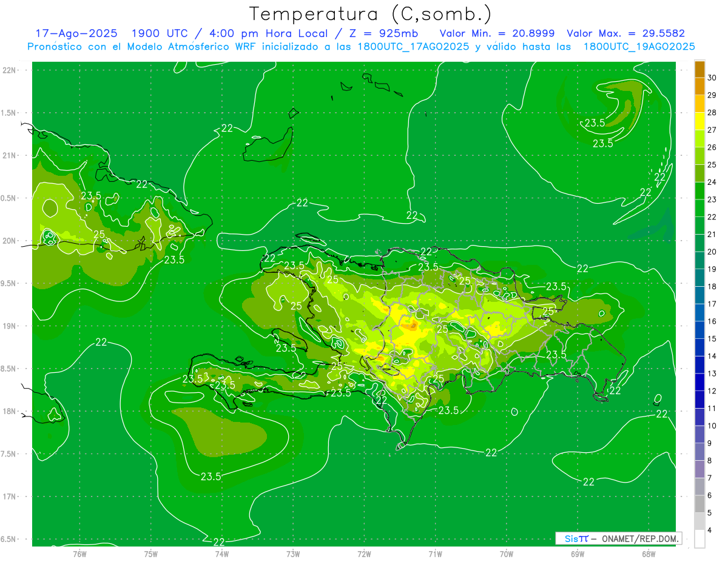
Task: Click the '74W' longitude axis label
Action: click(222, 554)
